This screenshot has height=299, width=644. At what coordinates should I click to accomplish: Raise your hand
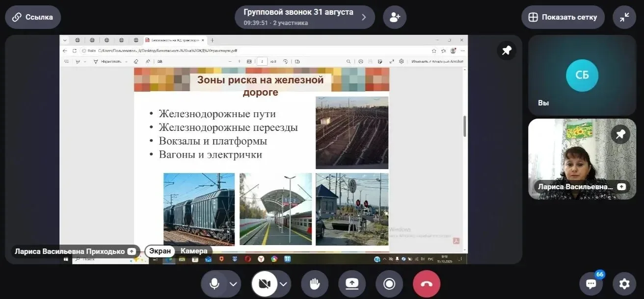(x=315, y=284)
